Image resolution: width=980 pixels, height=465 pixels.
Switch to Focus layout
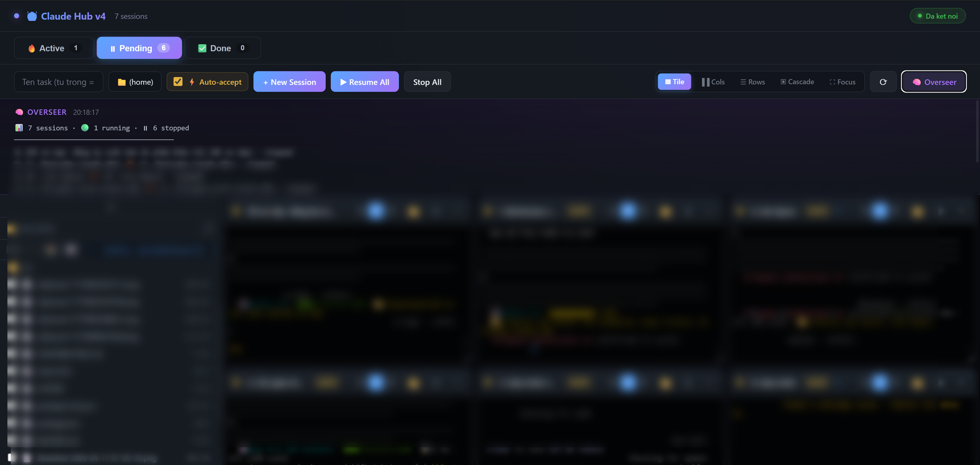click(x=842, y=82)
